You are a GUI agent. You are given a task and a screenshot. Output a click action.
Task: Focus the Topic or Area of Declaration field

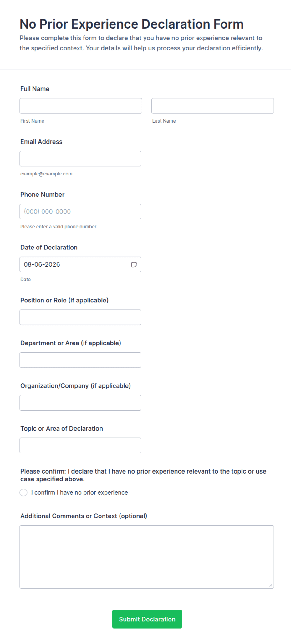click(x=80, y=445)
